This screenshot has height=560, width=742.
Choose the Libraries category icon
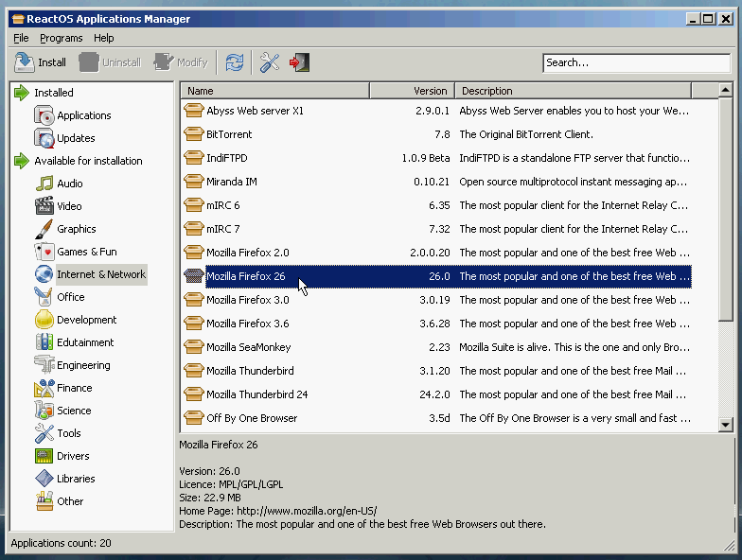tap(44, 479)
